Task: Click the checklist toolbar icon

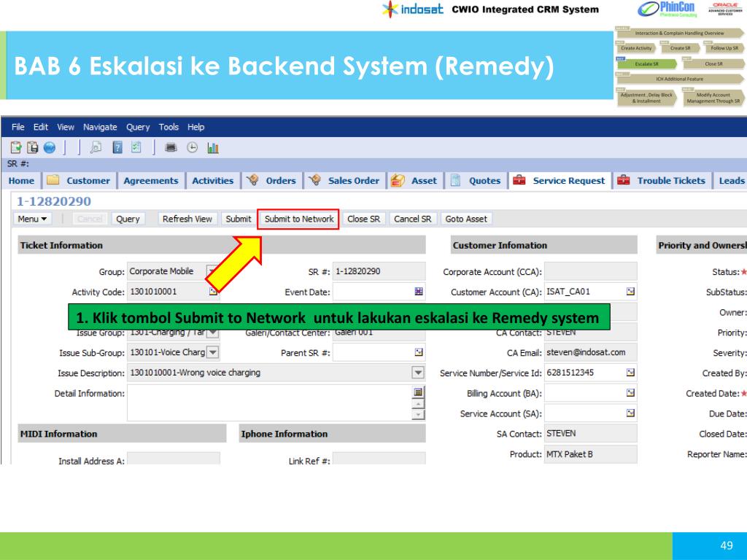Action: [136, 147]
